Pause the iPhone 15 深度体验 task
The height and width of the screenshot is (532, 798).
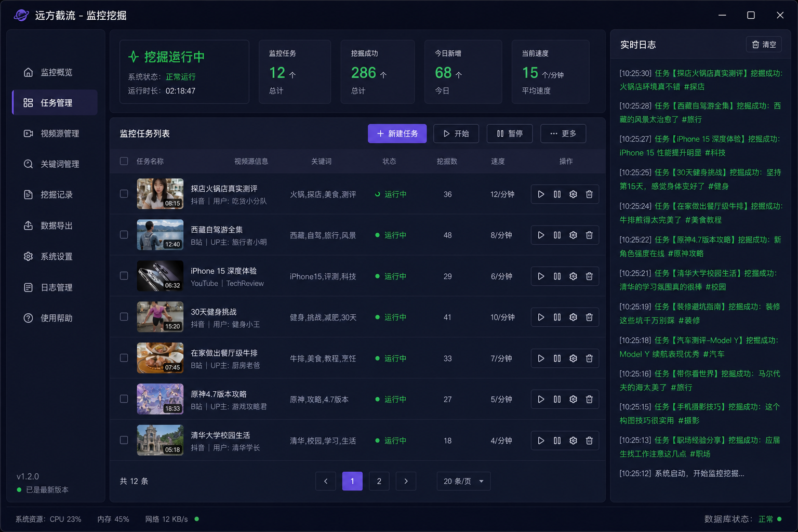[557, 276]
